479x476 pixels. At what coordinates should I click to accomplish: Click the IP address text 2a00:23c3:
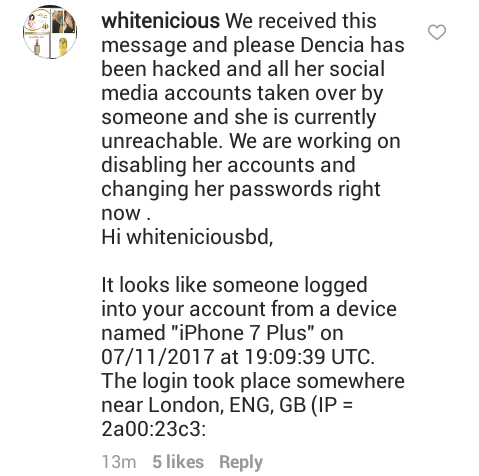154,429
